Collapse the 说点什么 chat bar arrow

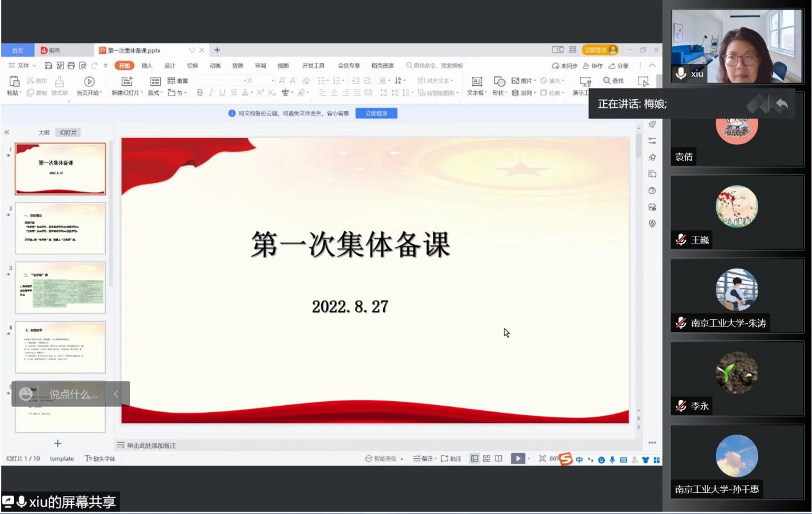[x=116, y=394]
